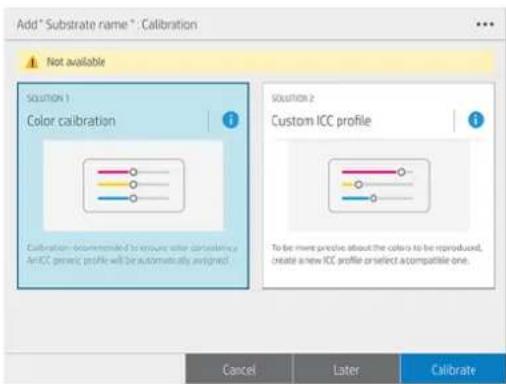Click the Cancel button
This screenshot has height=384, width=506.
click(x=239, y=369)
